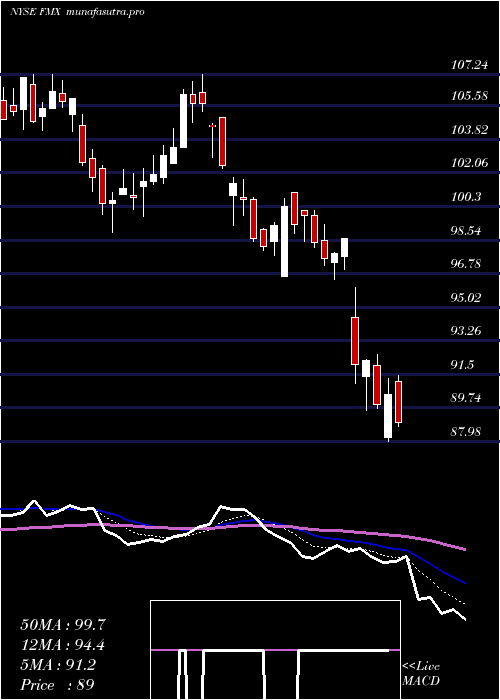Viewport: 500px width, 700px height.
Task: Click the 91.5 price level label
Action: 463,365
